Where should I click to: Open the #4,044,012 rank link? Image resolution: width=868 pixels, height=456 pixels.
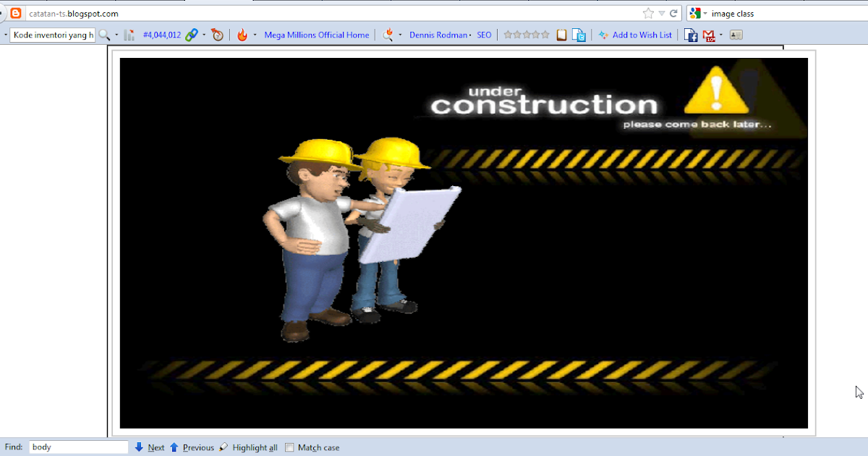click(162, 35)
